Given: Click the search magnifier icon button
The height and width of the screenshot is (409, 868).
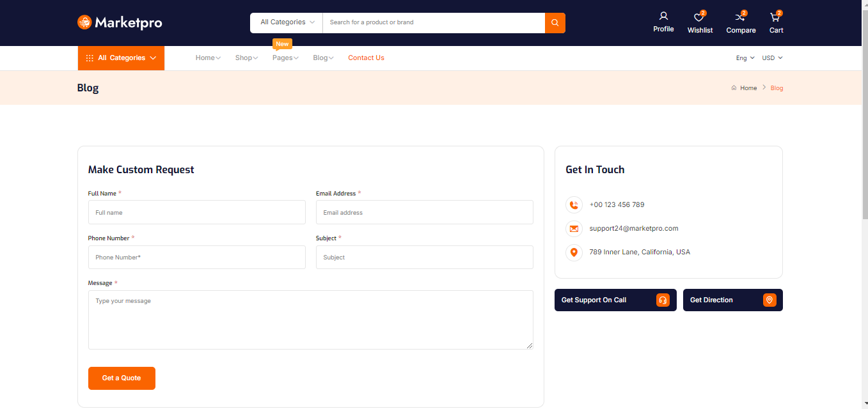Looking at the screenshot, I should [555, 22].
